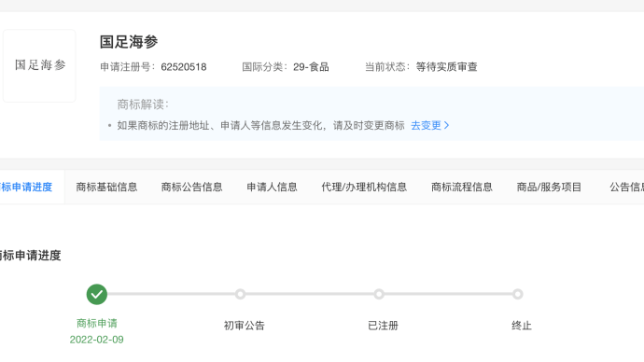This screenshot has width=644, height=362.
Task: Click the green 商标申请 step label
Action: pos(97,324)
